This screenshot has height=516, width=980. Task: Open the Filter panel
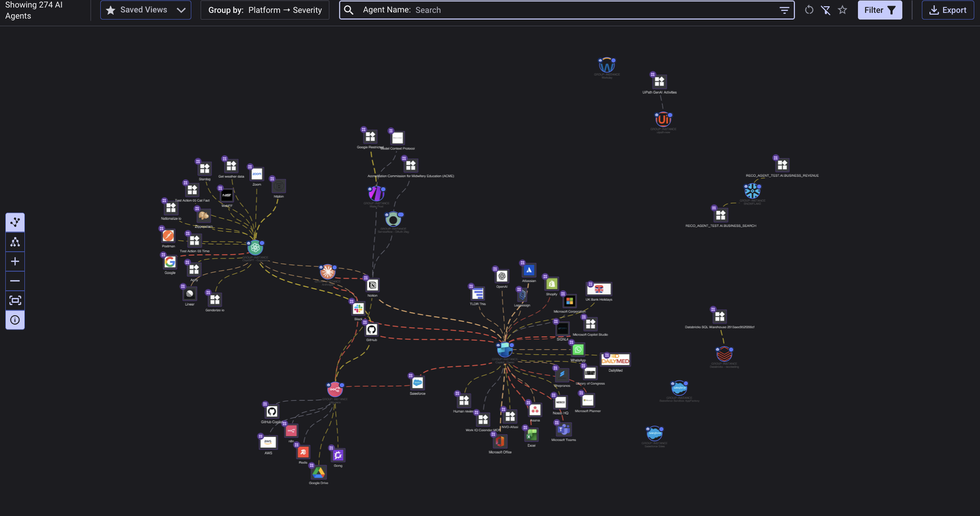pyautogui.click(x=880, y=10)
